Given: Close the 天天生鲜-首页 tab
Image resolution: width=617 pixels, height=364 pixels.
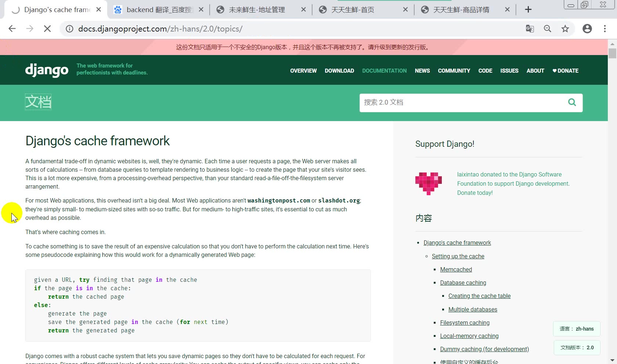Looking at the screenshot, I should 405,10.
